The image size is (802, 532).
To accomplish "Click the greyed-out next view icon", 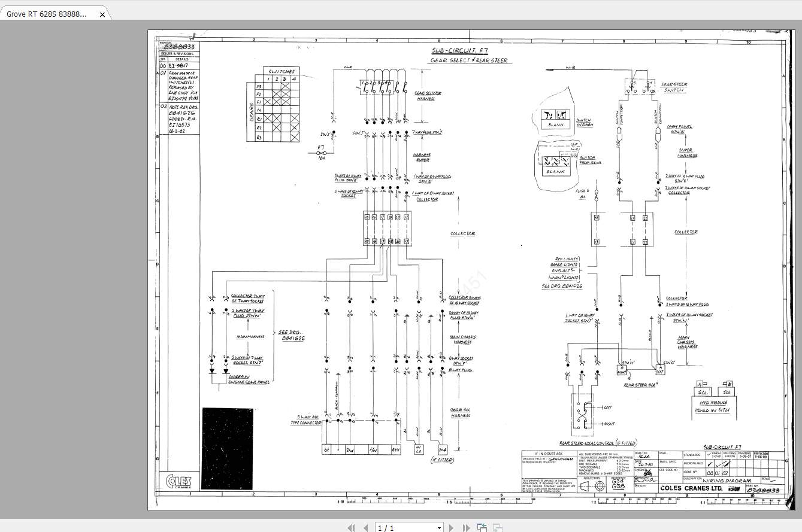I will click(497, 527).
